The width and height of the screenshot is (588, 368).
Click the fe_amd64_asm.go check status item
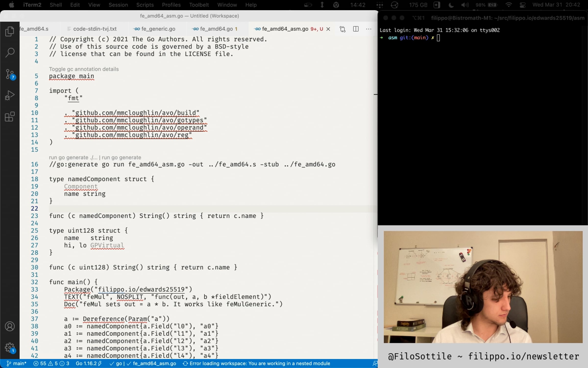click(151, 364)
